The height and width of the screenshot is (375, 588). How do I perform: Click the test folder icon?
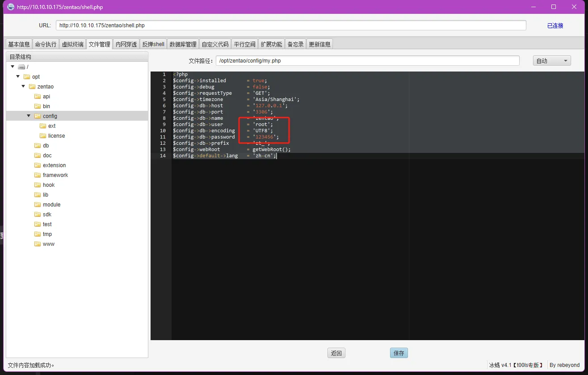(x=38, y=224)
